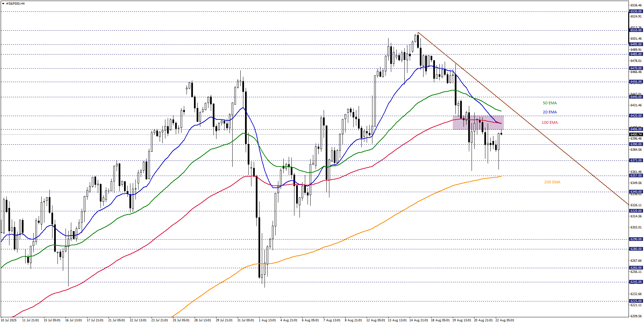The image size is (644, 324).
Task: Select the 100 EMA label
Action: point(550,122)
